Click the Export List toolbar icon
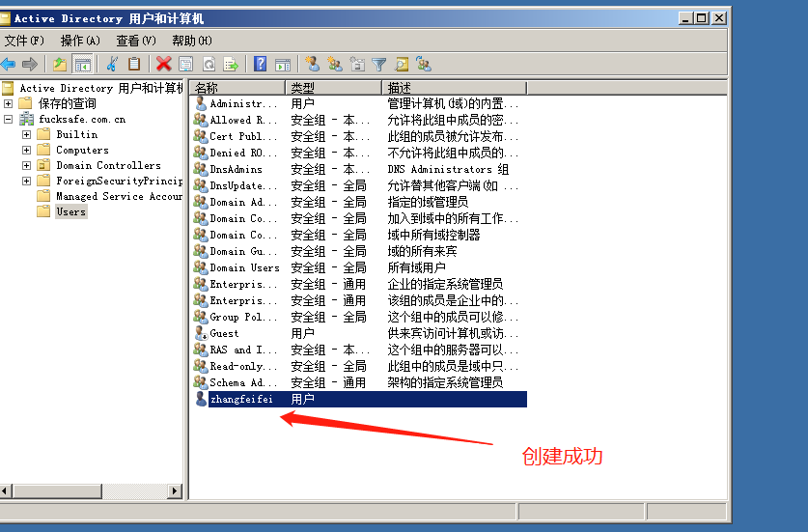Image resolution: width=808 pixels, height=532 pixels. tap(231, 64)
